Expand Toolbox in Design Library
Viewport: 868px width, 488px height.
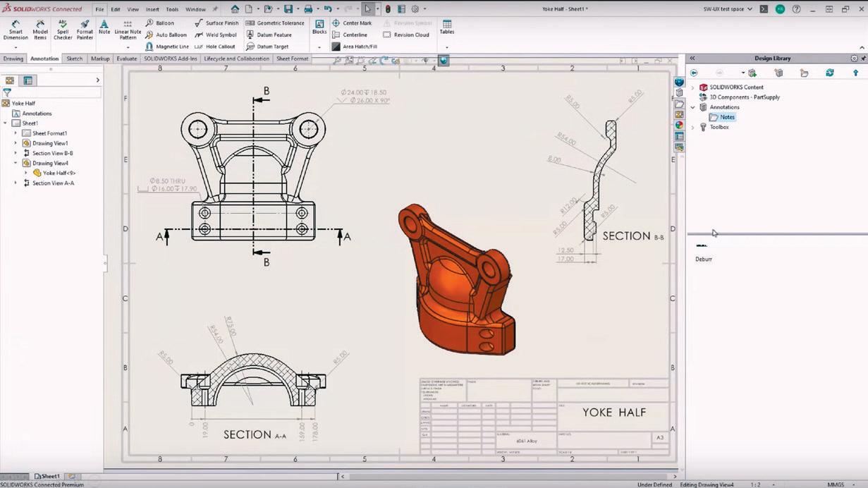tap(693, 127)
